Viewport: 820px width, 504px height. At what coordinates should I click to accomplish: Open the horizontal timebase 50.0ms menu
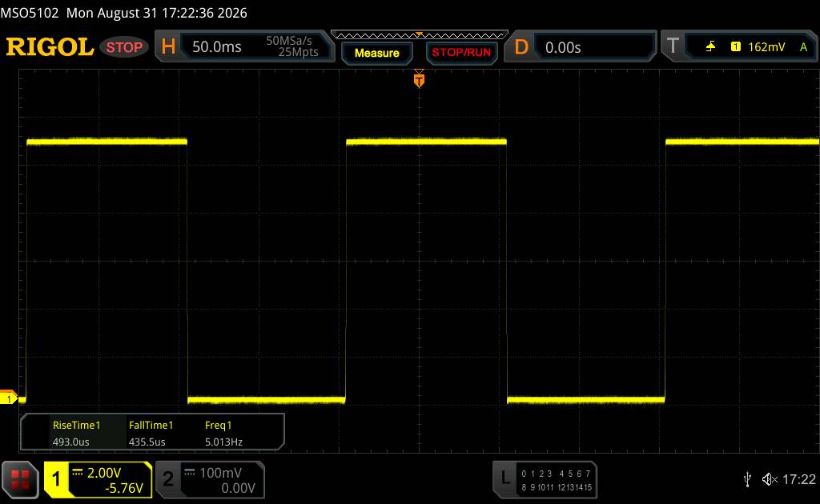pos(244,46)
